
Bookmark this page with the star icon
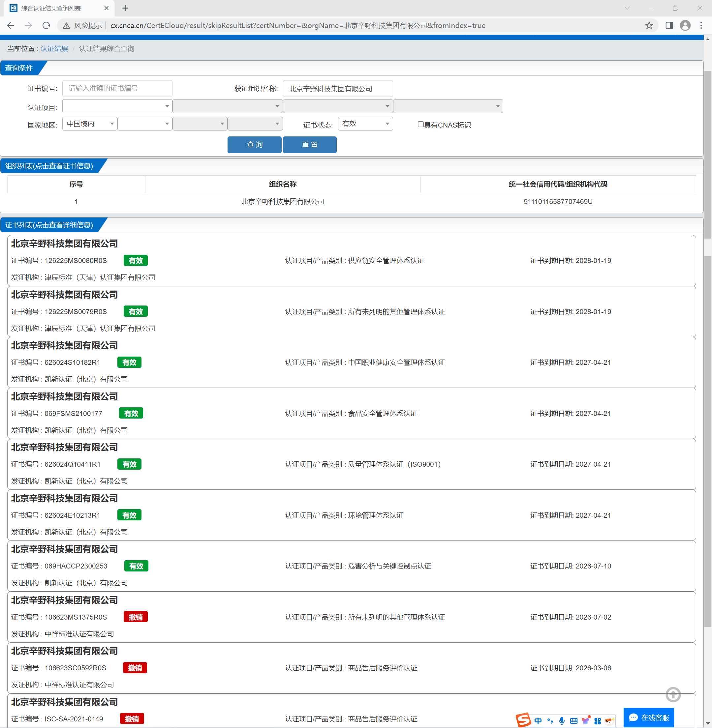649,25
